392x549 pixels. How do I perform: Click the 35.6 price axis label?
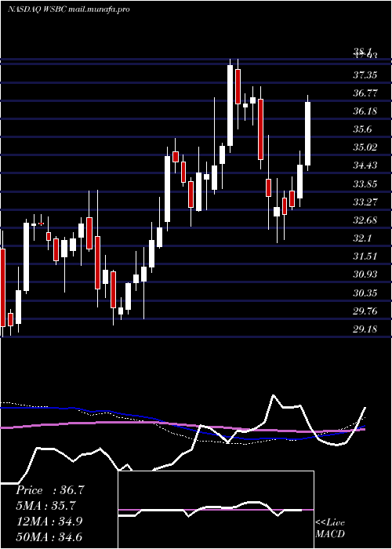[362, 129]
